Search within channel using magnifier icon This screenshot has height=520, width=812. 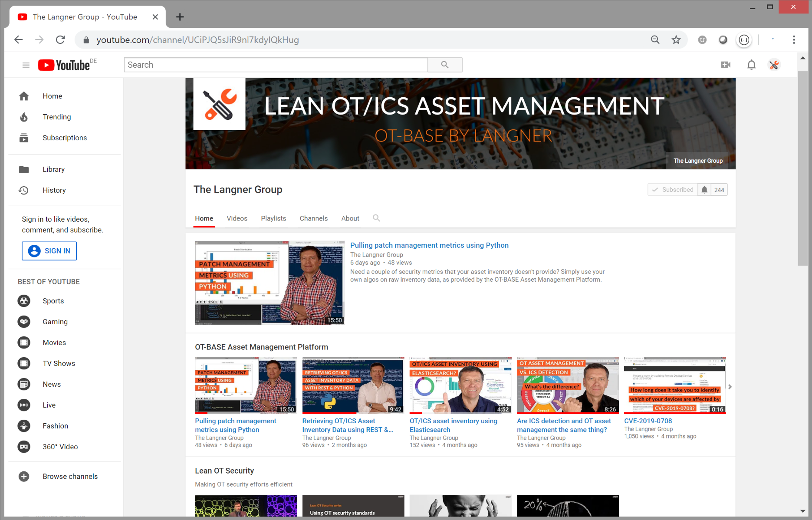click(x=376, y=218)
